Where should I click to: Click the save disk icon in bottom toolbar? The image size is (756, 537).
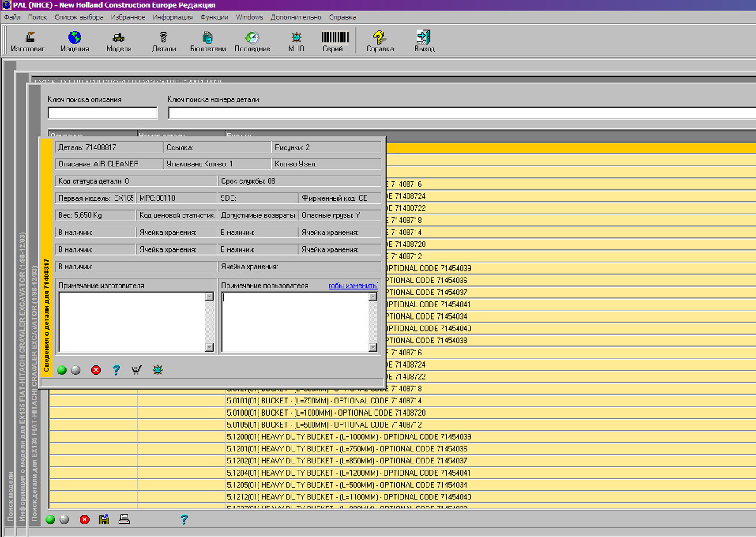pyautogui.click(x=104, y=519)
